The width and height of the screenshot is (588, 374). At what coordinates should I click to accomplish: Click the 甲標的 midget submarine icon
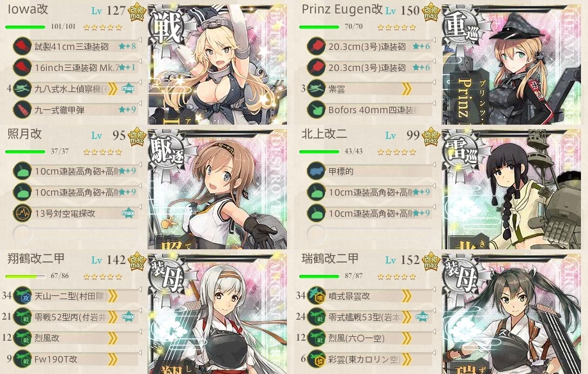[x=316, y=171]
